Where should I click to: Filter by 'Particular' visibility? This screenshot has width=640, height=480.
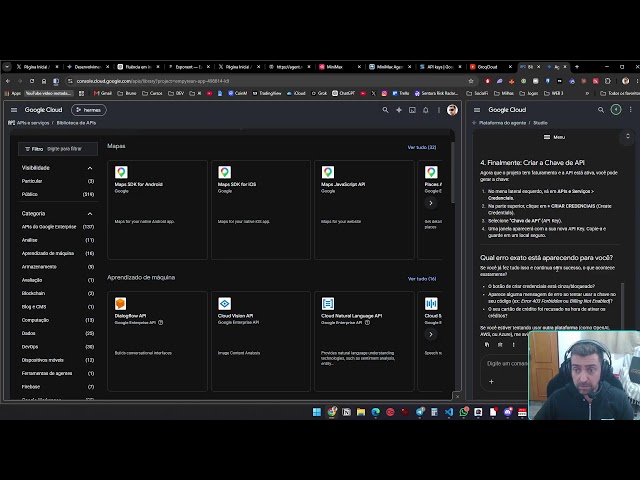click(x=58, y=181)
